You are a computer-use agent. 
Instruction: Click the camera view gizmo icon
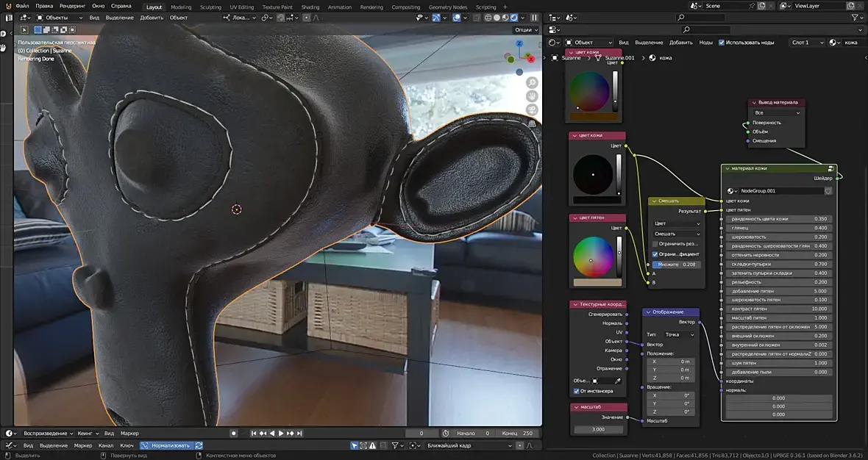(532, 110)
